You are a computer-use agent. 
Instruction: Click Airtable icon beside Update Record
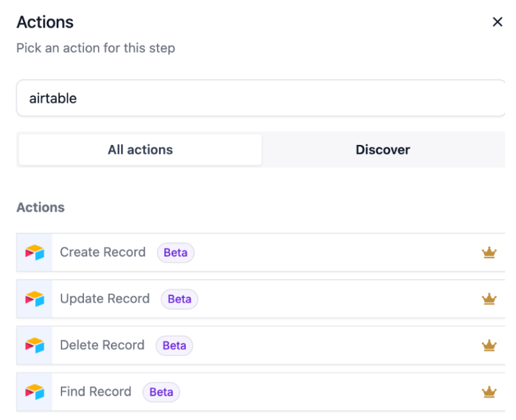35,299
